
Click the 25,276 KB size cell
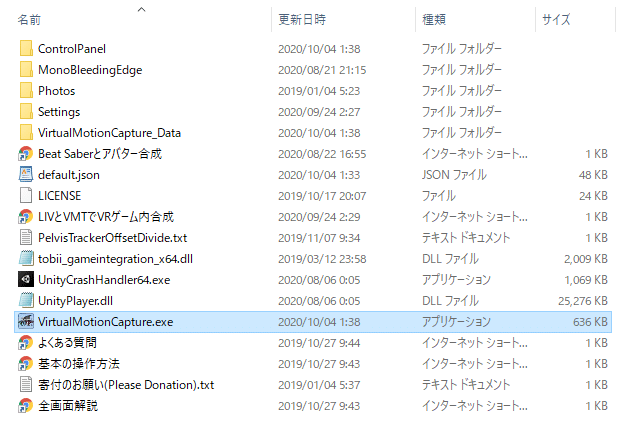click(x=583, y=301)
